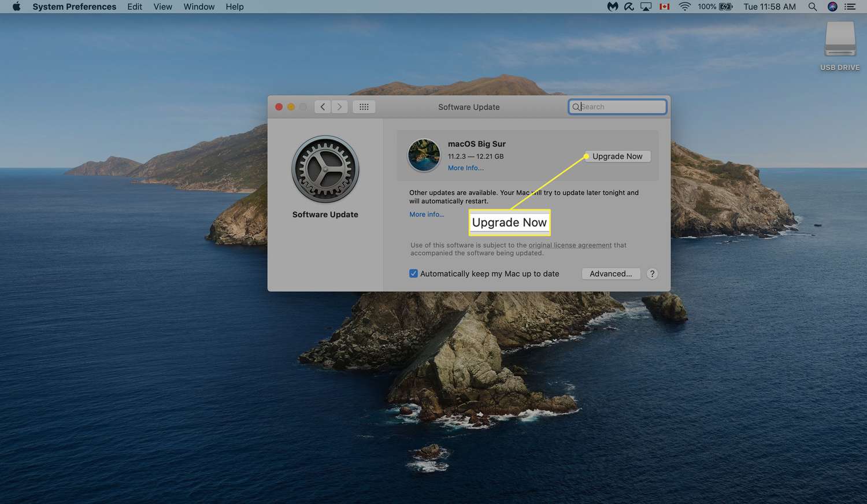Select the USB DRIVE desktop icon

(840, 40)
